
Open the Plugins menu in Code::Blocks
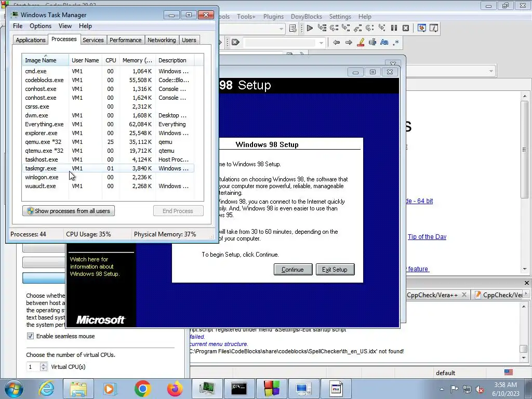[273, 16]
